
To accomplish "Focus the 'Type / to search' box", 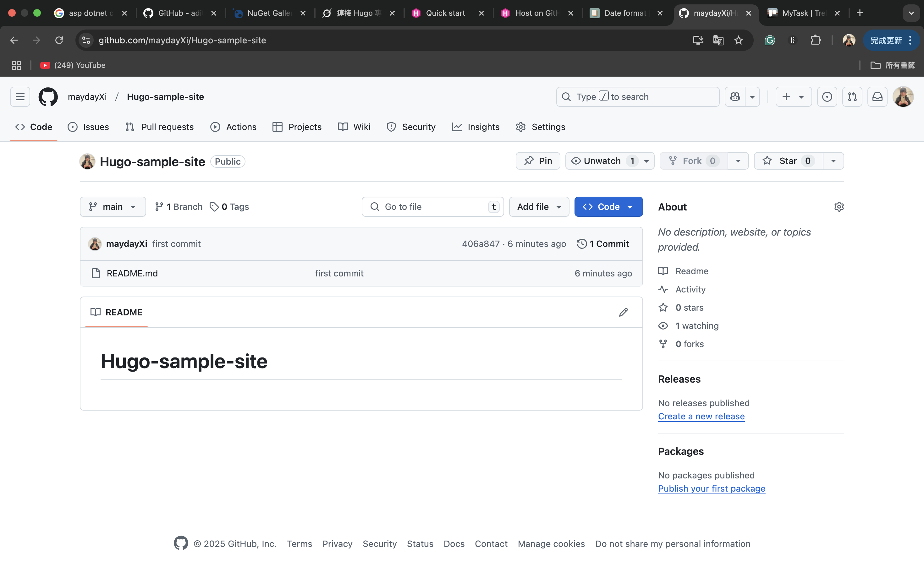I will [638, 97].
